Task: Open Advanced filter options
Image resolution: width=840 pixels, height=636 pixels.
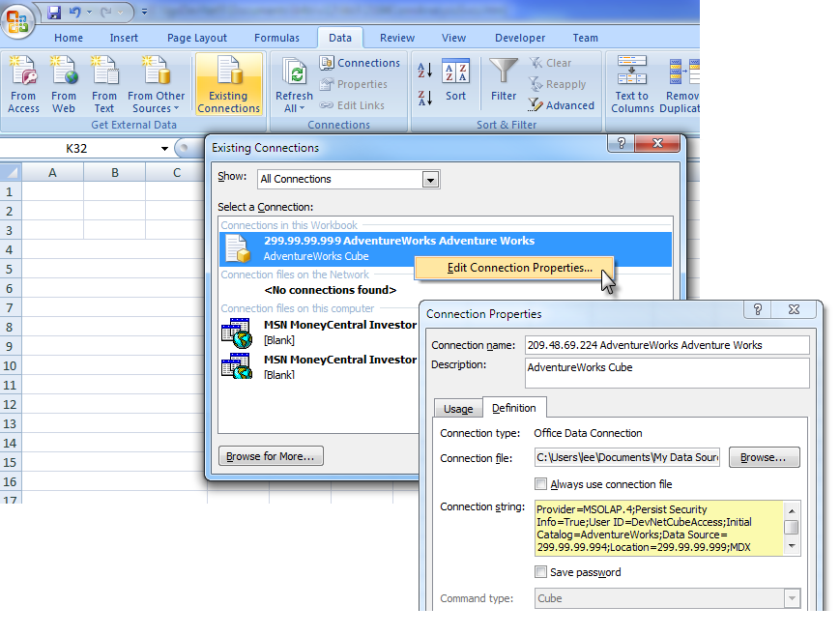Action: [x=562, y=105]
